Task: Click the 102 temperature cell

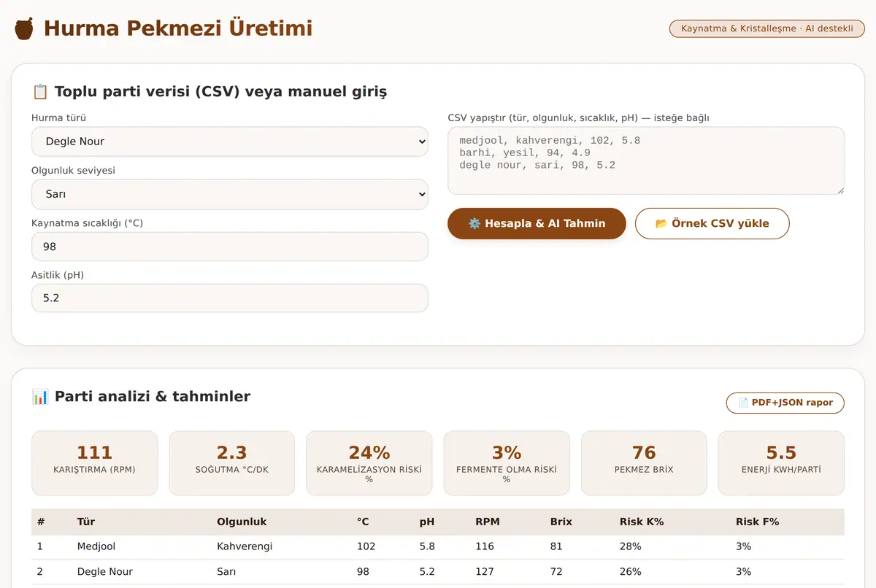Action: (x=366, y=546)
